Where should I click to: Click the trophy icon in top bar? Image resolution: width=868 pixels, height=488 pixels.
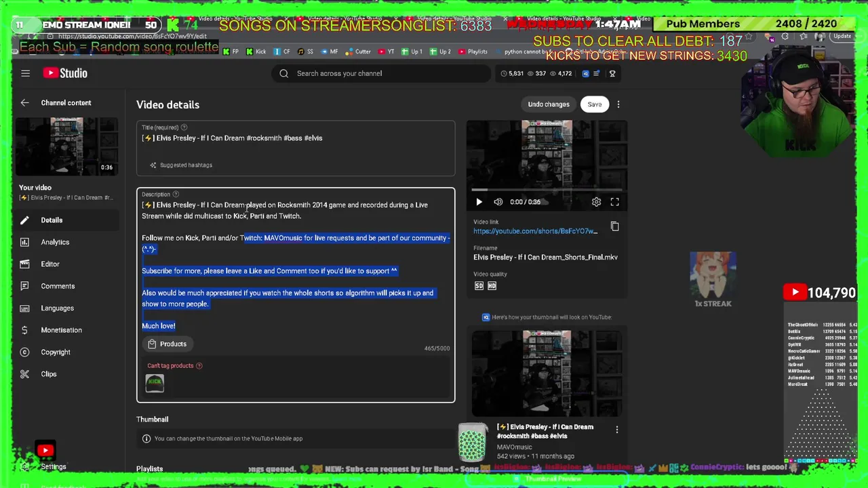pos(612,73)
